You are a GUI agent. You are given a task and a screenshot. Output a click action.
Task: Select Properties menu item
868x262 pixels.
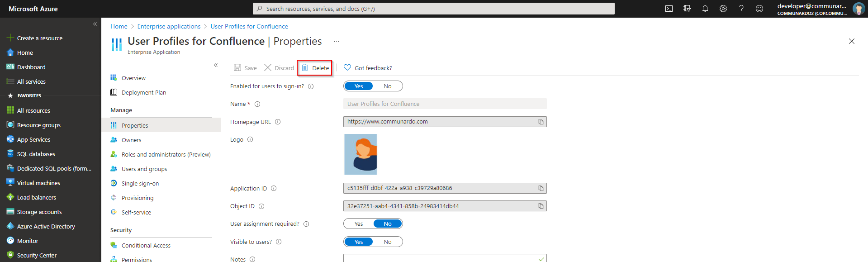(161, 125)
